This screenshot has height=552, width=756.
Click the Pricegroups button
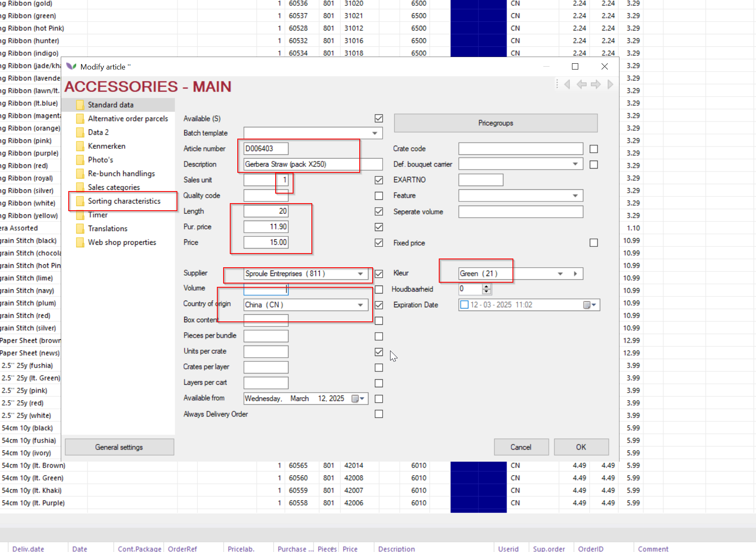pos(495,123)
